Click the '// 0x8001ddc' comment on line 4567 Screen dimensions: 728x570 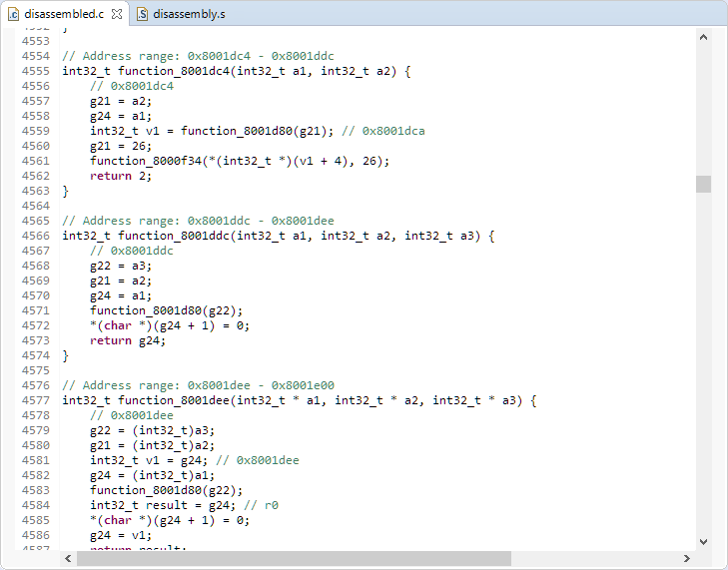click(132, 252)
